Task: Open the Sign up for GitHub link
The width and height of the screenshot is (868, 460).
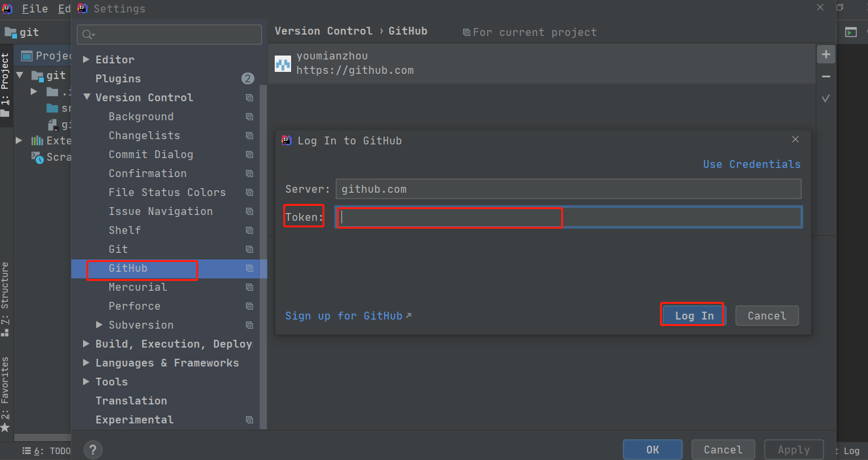Action: (x=348, y=316)
